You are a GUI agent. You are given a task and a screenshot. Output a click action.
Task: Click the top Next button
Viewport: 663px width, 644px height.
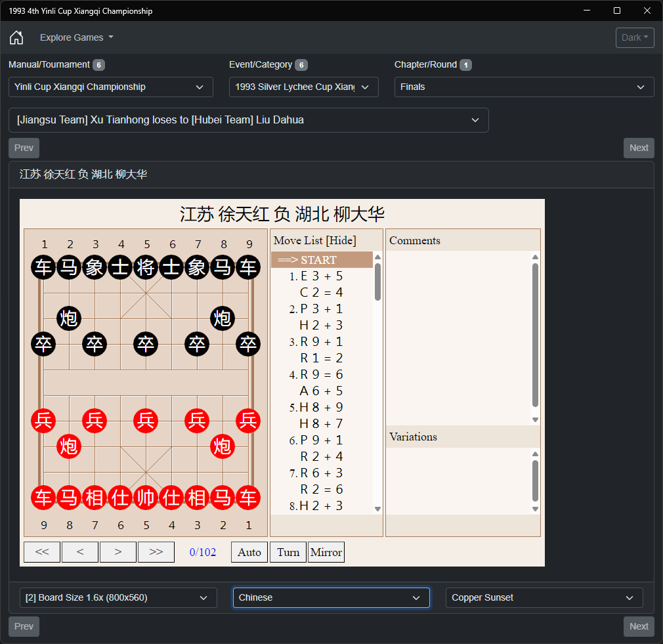click(639, 148)
